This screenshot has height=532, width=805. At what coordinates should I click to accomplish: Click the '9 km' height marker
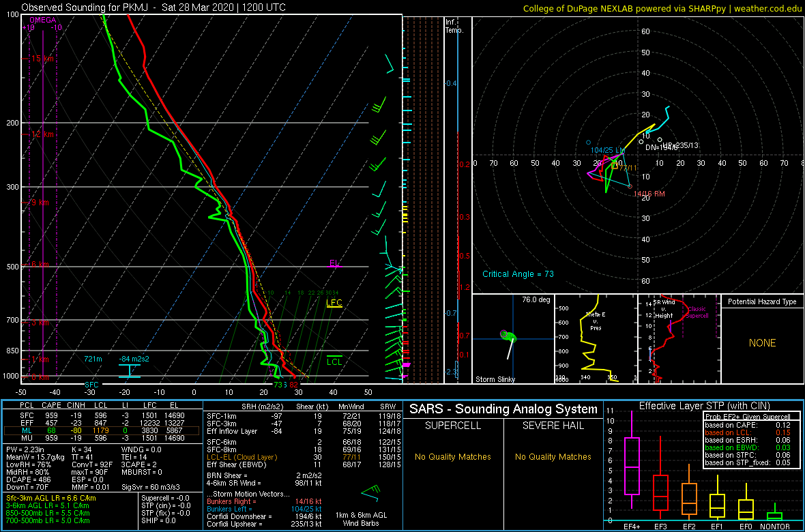tap(40, 203)
